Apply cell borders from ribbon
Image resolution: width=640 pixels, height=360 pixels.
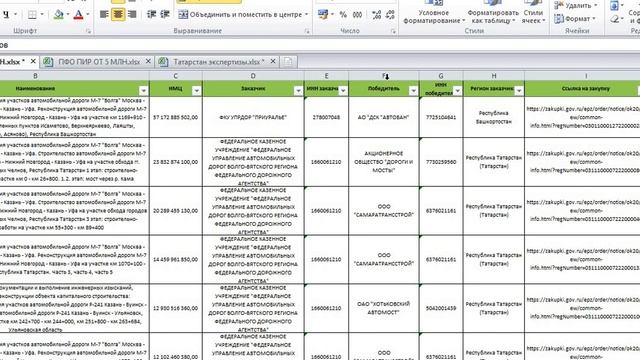32,15
